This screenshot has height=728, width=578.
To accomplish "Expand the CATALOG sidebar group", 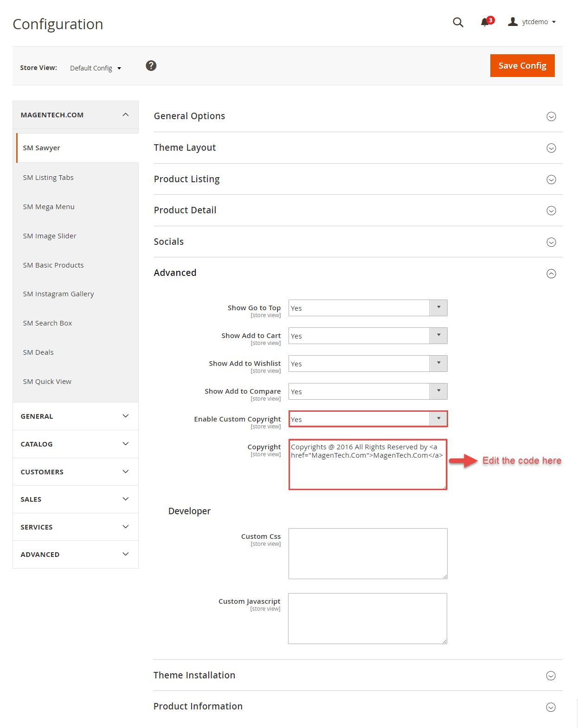I will [76, 444].
